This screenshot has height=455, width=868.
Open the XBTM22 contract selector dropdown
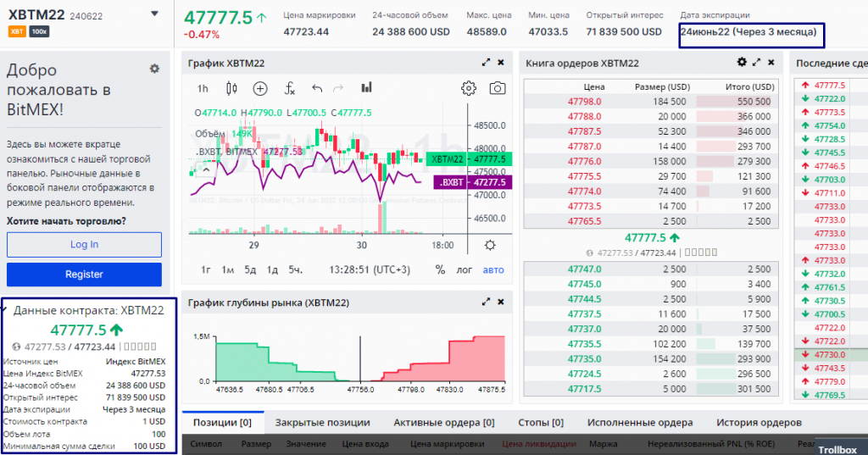pyautogui.click(x=154, y=14)
